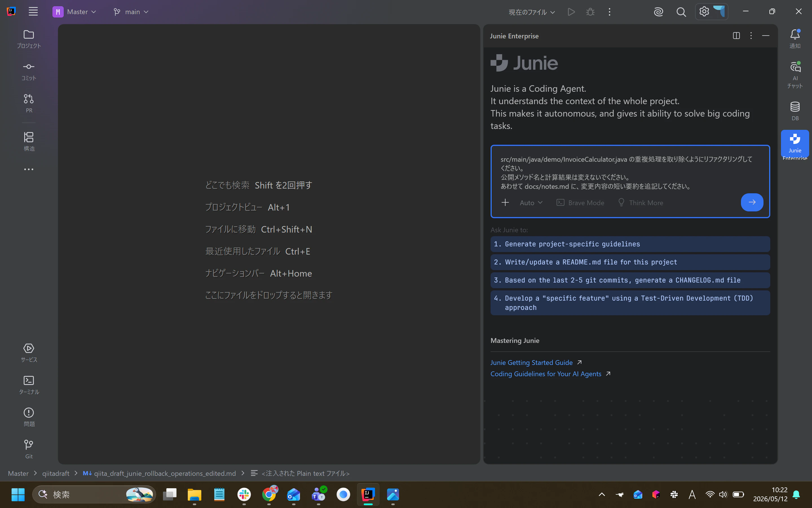Click Master in the breadcrumb bar
Viewport: 812px width, 508px height.
(18, 473)
